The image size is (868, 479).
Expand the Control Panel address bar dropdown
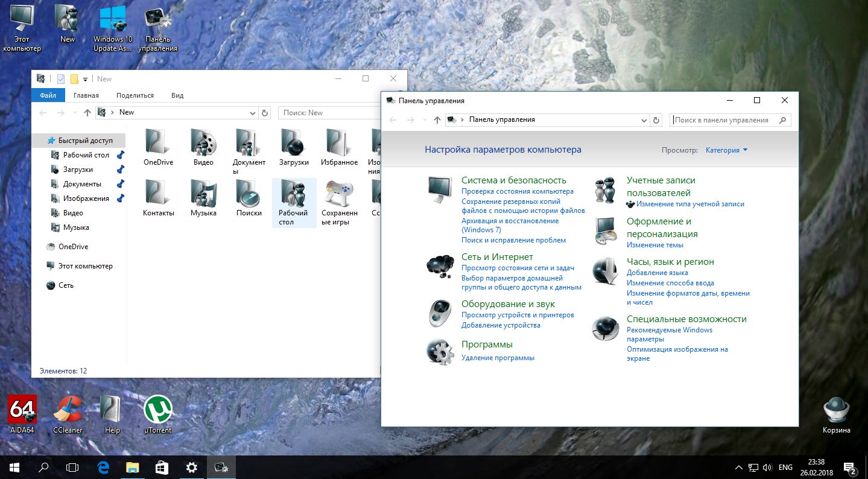coord(644,120)
